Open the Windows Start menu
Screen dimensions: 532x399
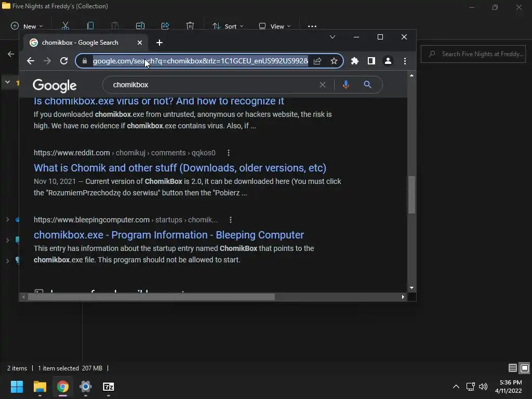click(17, 387)
